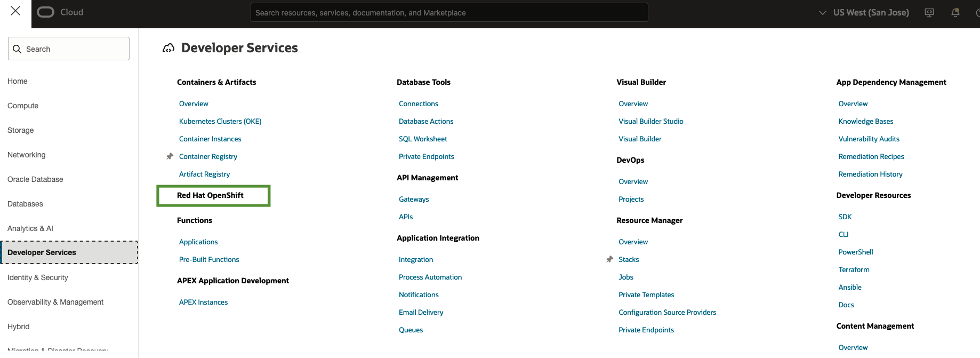Open Functions Applications link
Viewport: 980px width, 358px height.
198,242
